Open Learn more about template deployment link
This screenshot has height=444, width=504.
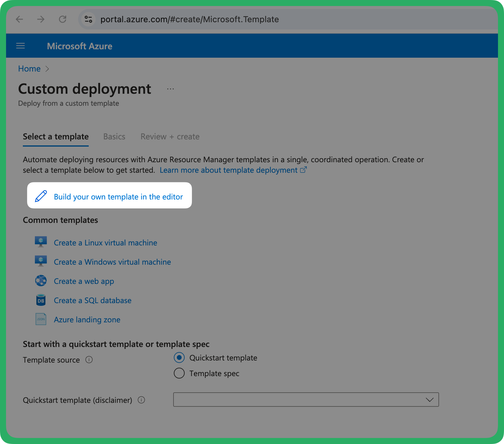tap(233, 170)
